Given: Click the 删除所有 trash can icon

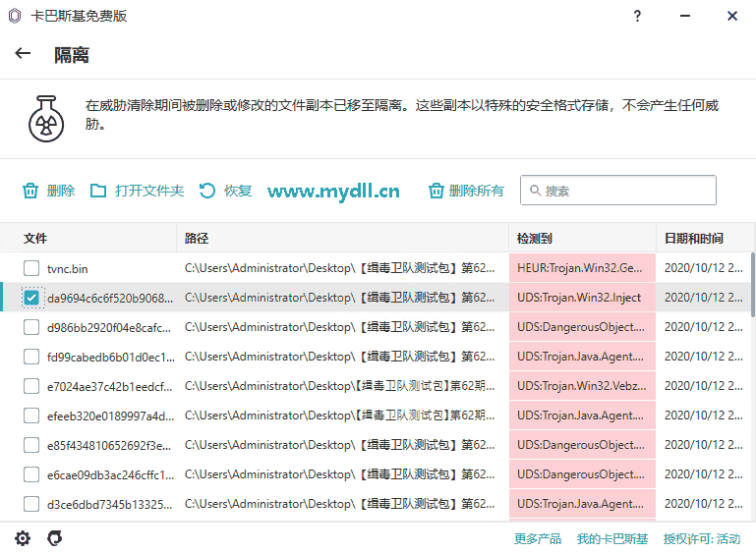Looking at the screenshot, I should (436, 191).
